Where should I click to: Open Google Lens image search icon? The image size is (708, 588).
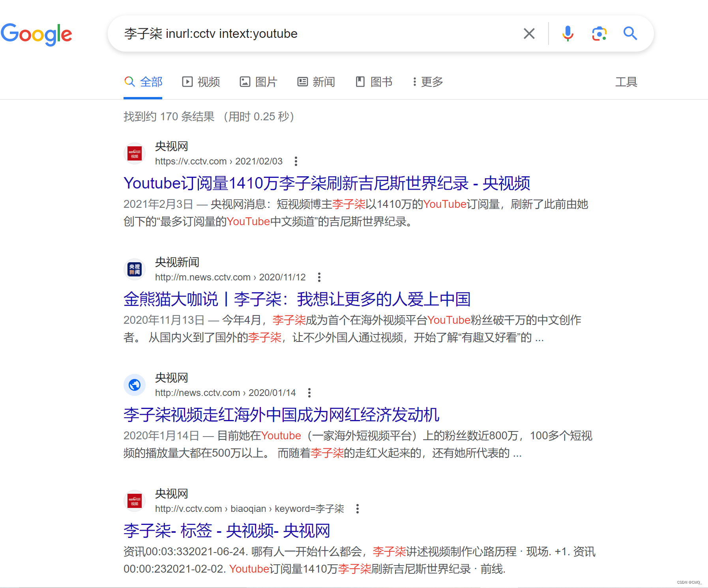click(x=599, y=34)
